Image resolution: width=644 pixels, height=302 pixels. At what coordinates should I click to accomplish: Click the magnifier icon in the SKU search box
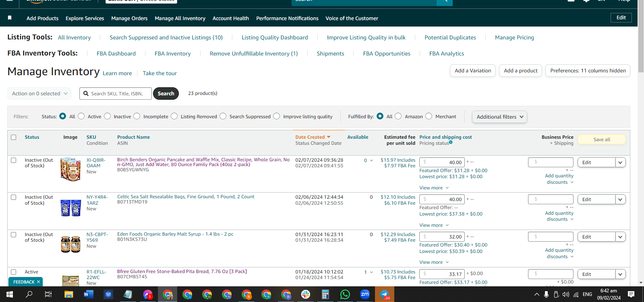[x=86, y=94]
